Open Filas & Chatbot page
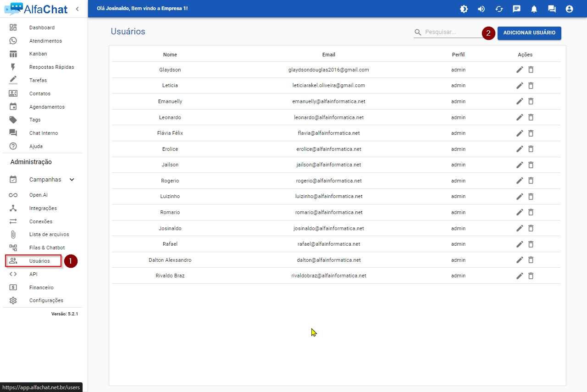This screenshot has height=392, width=587. pos(47,248)
